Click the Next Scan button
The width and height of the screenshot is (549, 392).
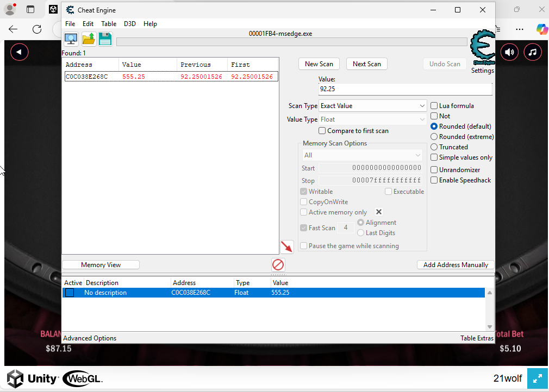(367, 64)
